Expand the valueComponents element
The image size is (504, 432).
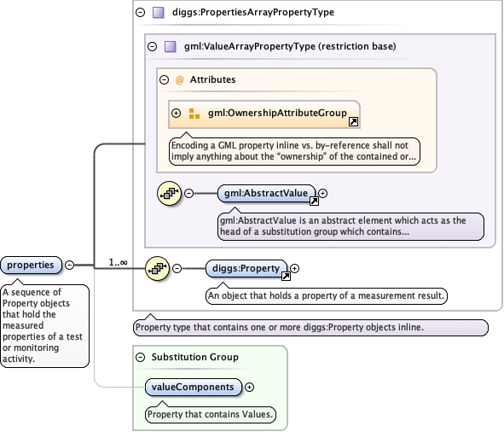tap(249, 388)
